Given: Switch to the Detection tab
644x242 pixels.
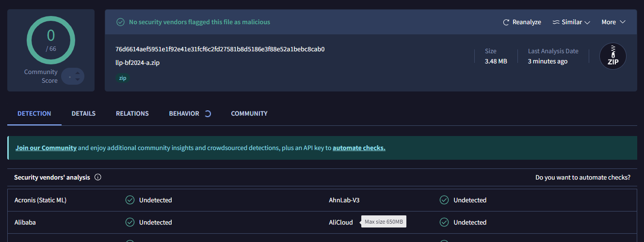Looking at the screenshot, I should coord(34,114).
